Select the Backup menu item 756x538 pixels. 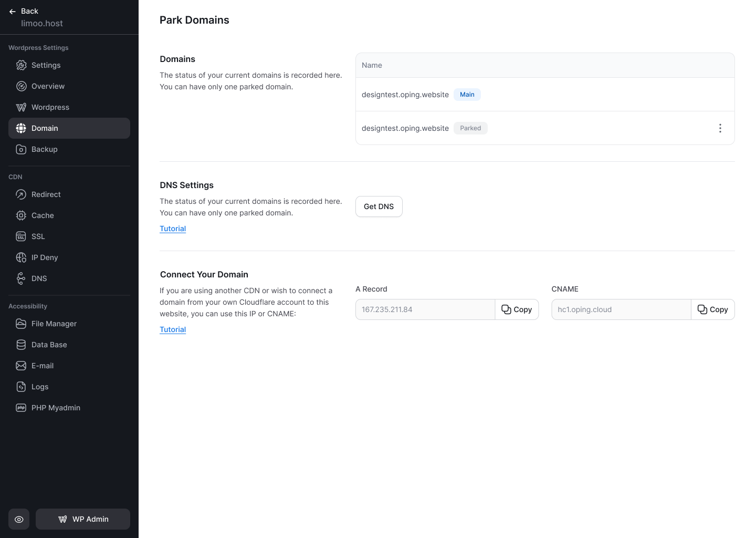click(69, 149)
